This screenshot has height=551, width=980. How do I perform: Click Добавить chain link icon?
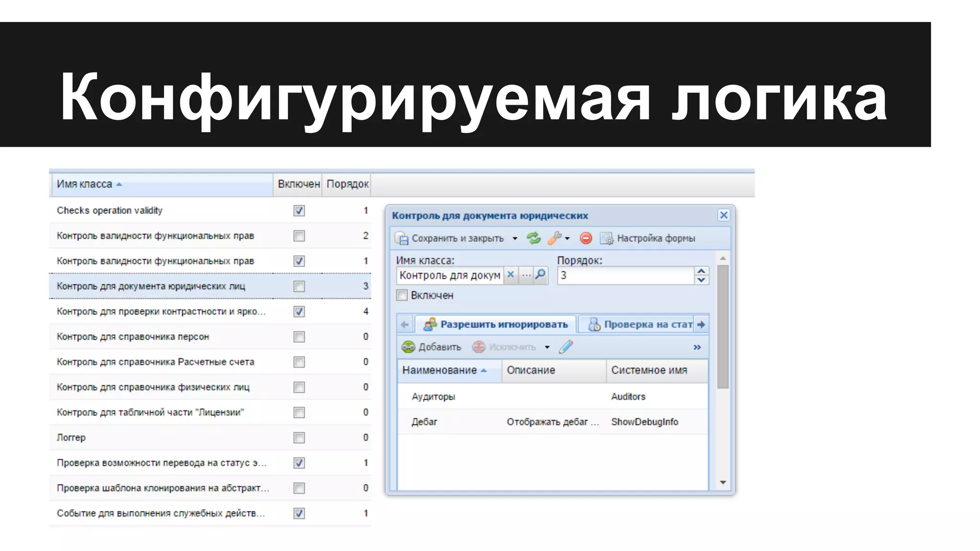[x=408, y=347]
